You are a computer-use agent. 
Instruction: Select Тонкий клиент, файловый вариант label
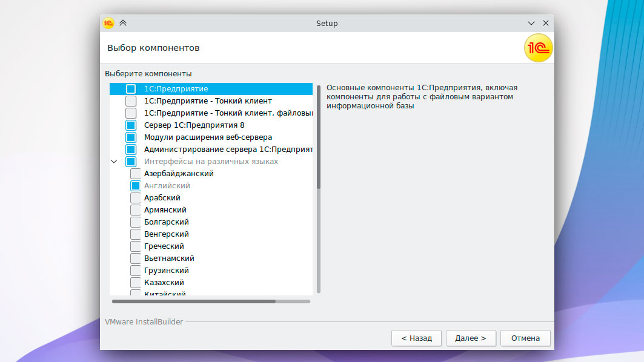[x=228, y=113]
